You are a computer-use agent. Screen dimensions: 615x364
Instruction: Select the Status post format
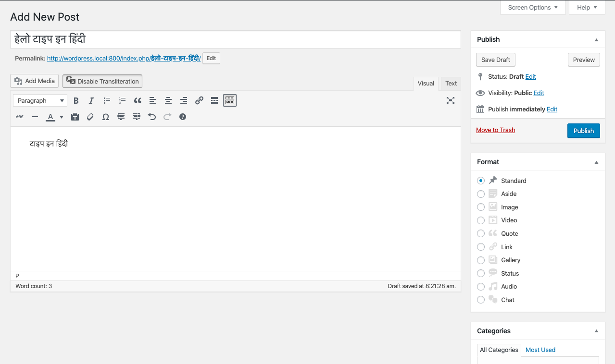point(481,273)
